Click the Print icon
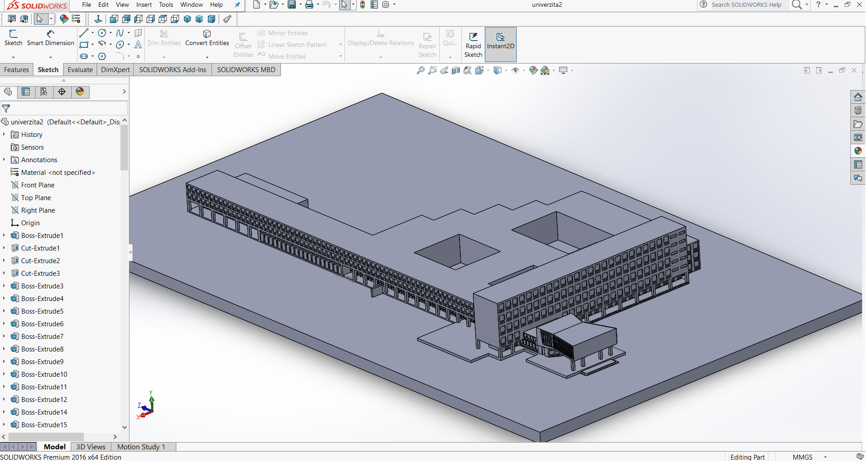 coord(309,5)
